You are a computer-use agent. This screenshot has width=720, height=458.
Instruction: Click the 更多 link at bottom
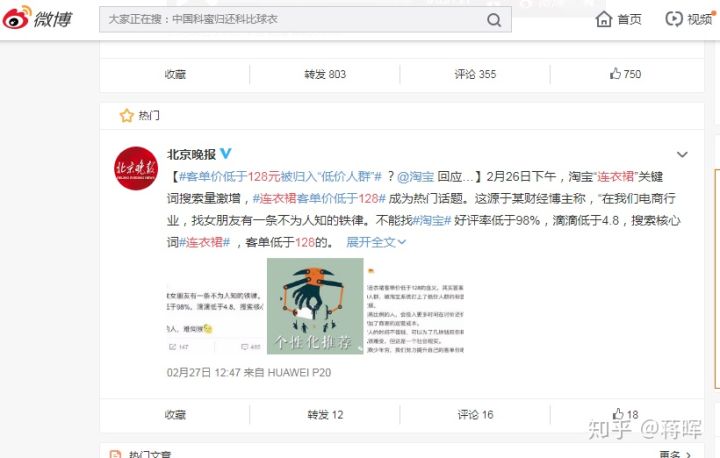pyautogui.click(x=675, y=454)
